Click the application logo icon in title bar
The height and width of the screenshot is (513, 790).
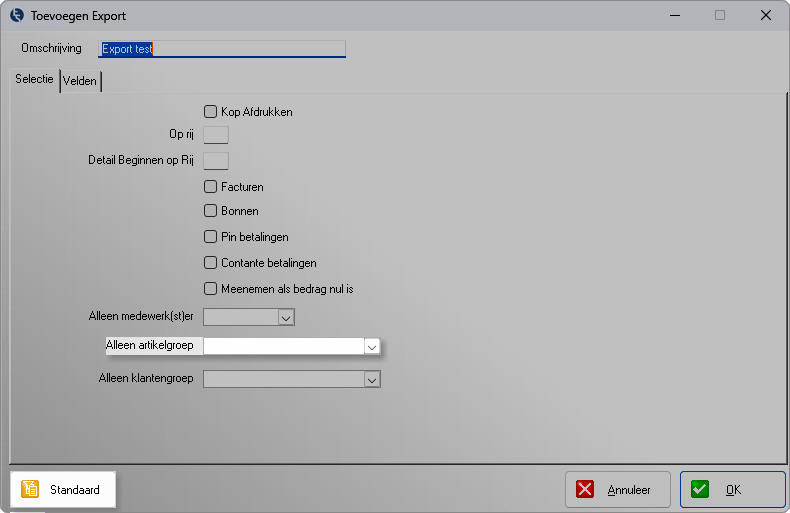pyautogui.click(x=17, y=16)
